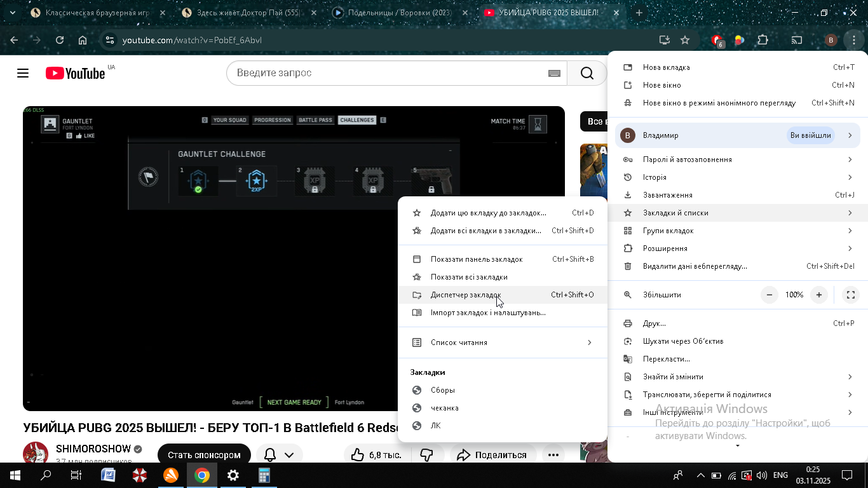Bookmark this page with the star icon
The width and height of the screenshot is (868, 488).
pyautogui.click(x=685, y=40)
